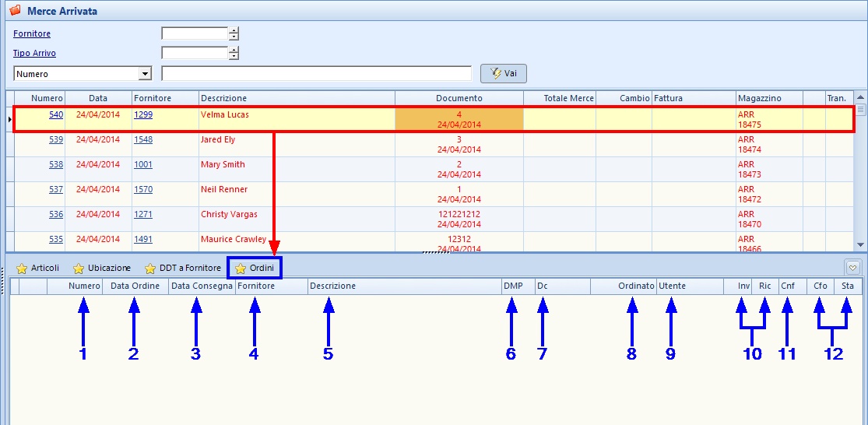
Task: Click the Merce Arrivata window icon
Action: (x=13, y=11)
